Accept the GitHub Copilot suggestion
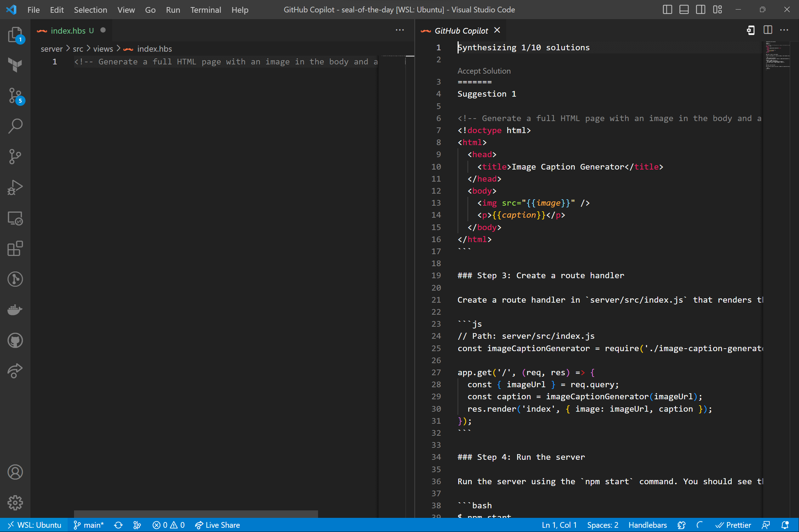The height and width of the screenshot is (532, 799). [x=484, y=71]
